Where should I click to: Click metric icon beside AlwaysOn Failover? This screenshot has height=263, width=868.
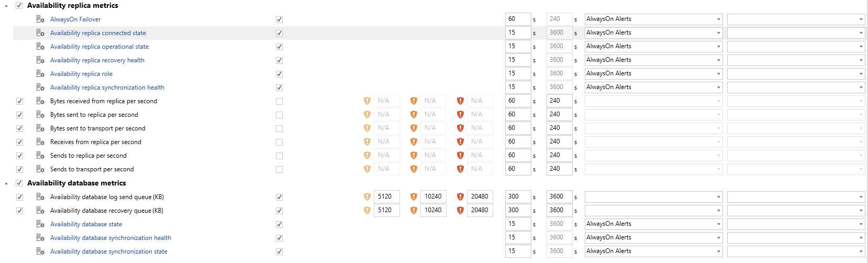tap(40, 19)
